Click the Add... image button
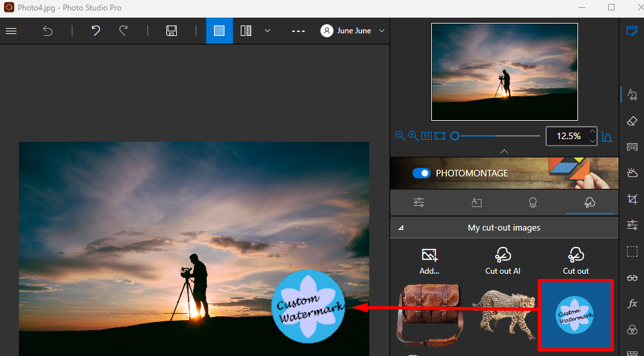Image resolution: width=644 pixels, height=356 pixels. [429, 261]
